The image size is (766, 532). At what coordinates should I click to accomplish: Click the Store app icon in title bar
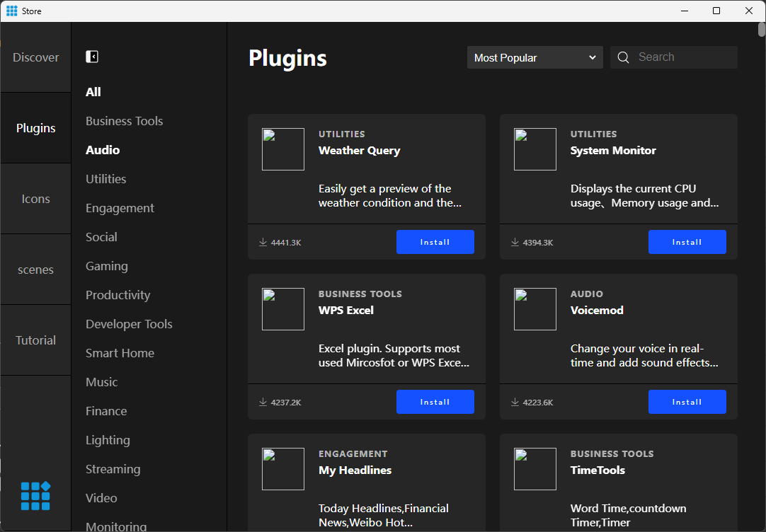(x=12, y=11)
